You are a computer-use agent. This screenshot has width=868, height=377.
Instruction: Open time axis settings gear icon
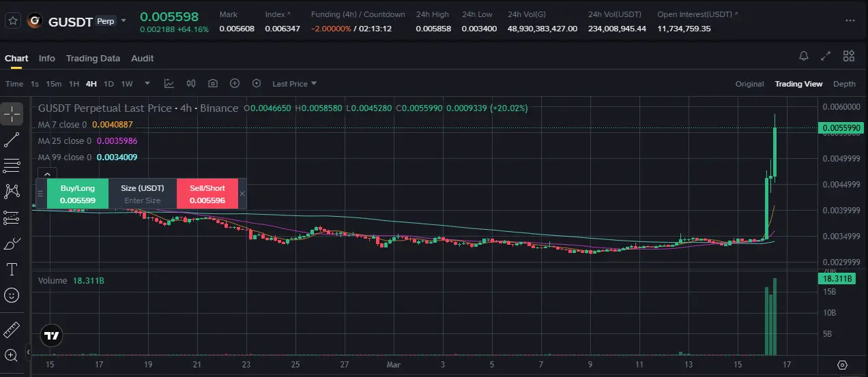point(843,365)
